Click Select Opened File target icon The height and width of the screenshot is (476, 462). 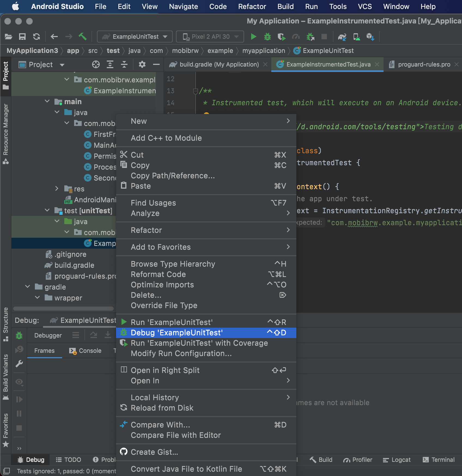coord(96,64)
